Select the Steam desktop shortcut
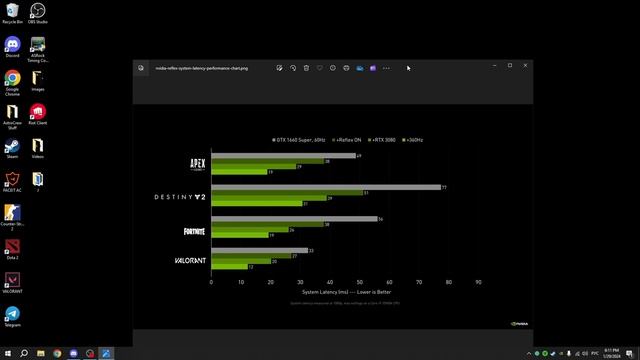The height and width of the screenshot is (360, 640). (12, 148)
